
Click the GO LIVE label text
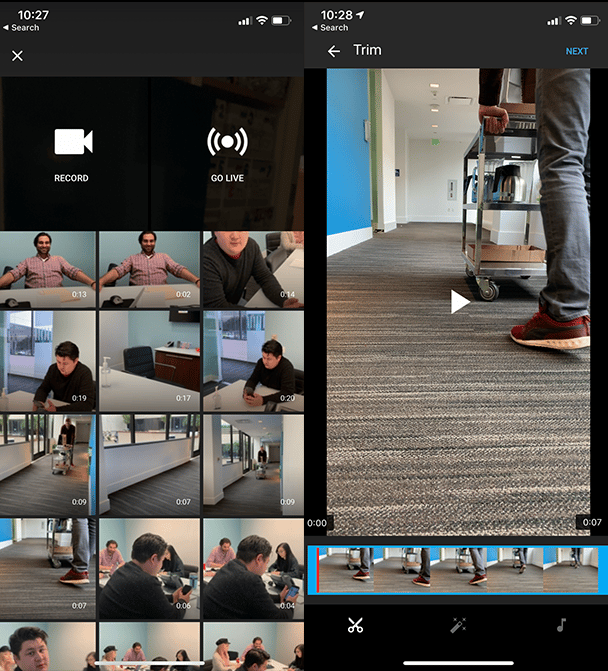coord(227,178)
